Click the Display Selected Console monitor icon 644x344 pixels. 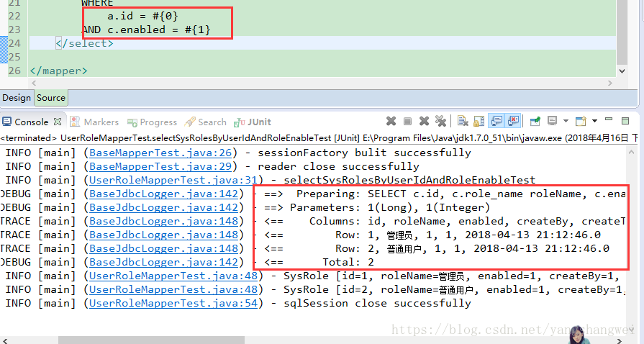pyautogui.click(x=552, y=122)
